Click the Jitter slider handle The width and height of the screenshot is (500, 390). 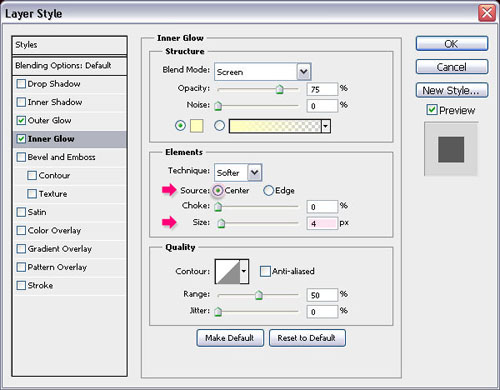218,312
